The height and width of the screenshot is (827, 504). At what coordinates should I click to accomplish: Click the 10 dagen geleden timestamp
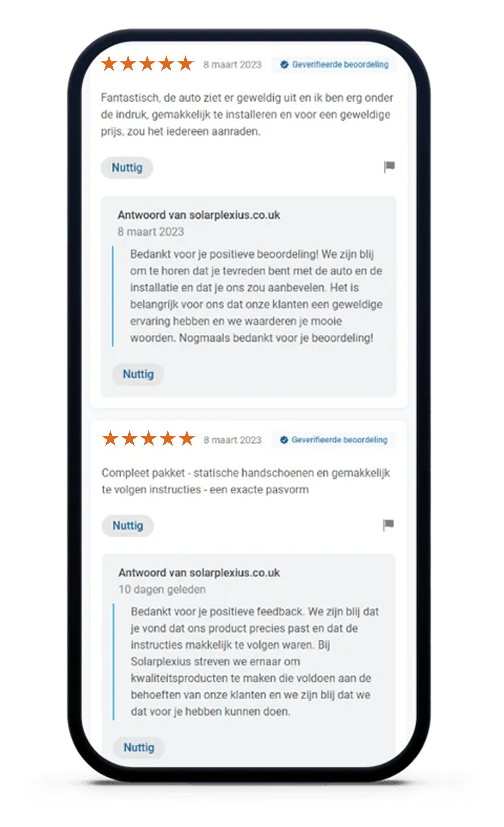coord(162,589)
